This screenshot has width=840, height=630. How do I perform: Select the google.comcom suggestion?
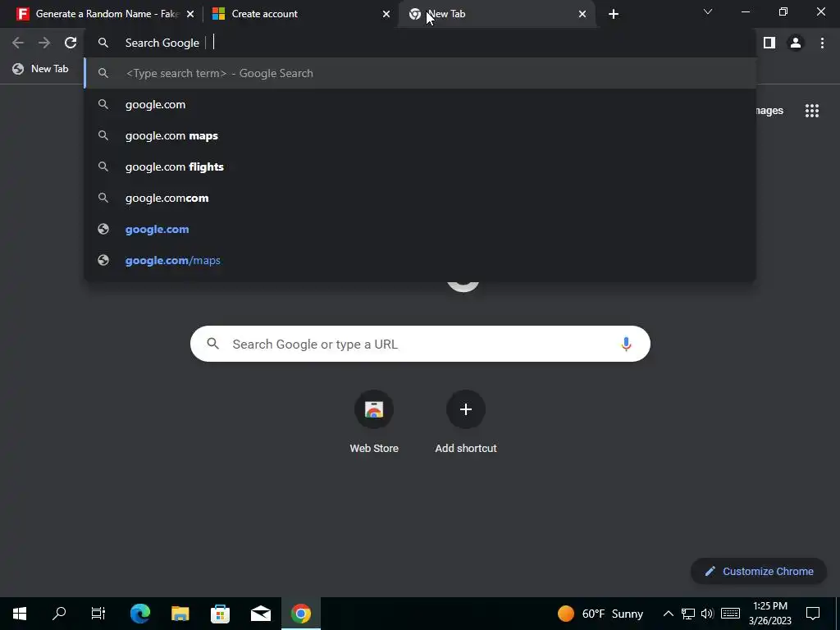(420, 198)
